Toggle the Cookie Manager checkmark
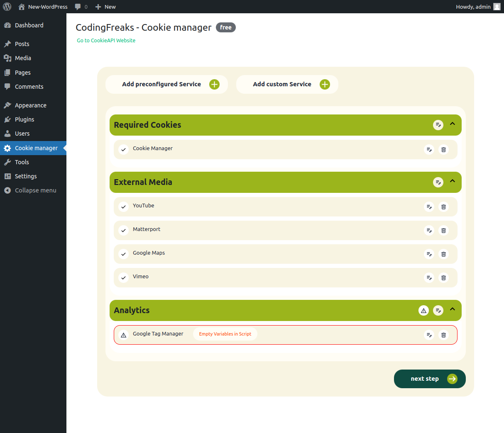Screen dimensions: 504x433 click(123, 150)
